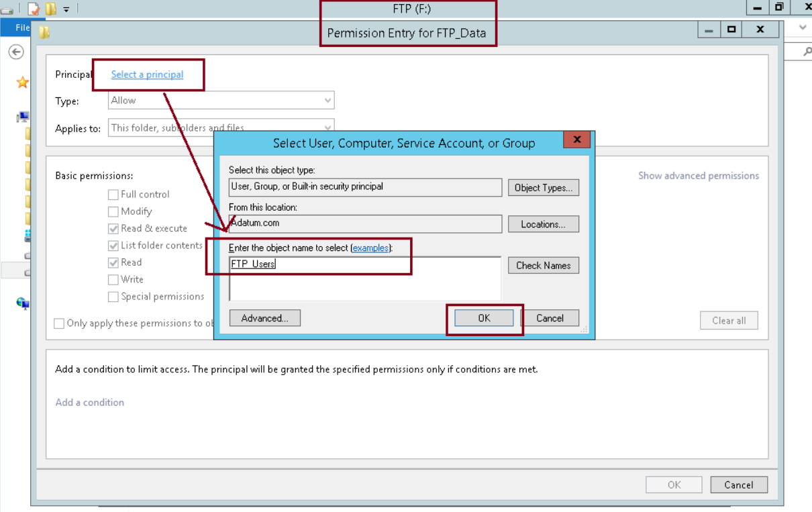Screen dimensions: 812x512
Task: Click the Properties quick access icon
Action: click(33, 9)
